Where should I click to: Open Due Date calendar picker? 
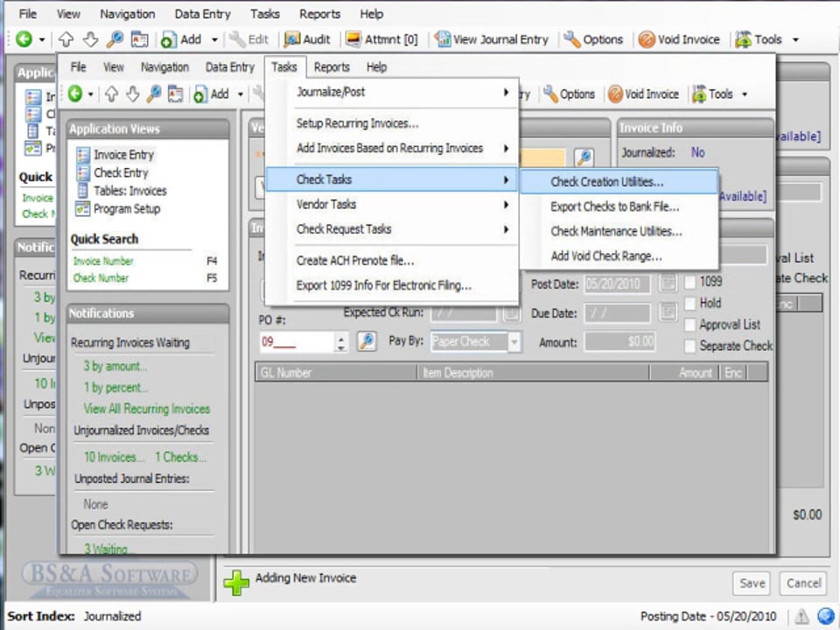[668, 311]
